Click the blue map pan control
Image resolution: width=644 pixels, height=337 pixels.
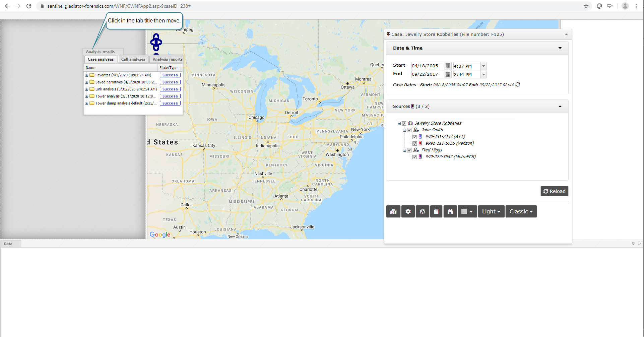click(156, 42)
